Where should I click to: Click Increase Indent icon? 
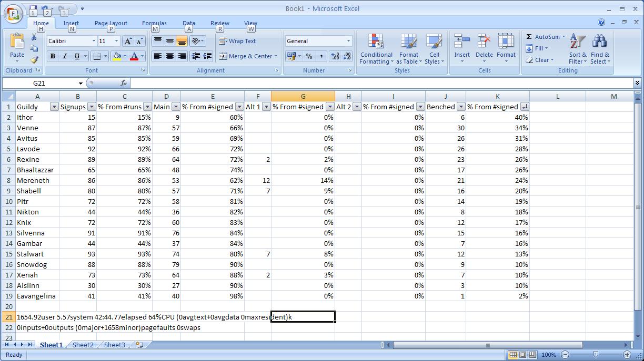pos(207,56)
